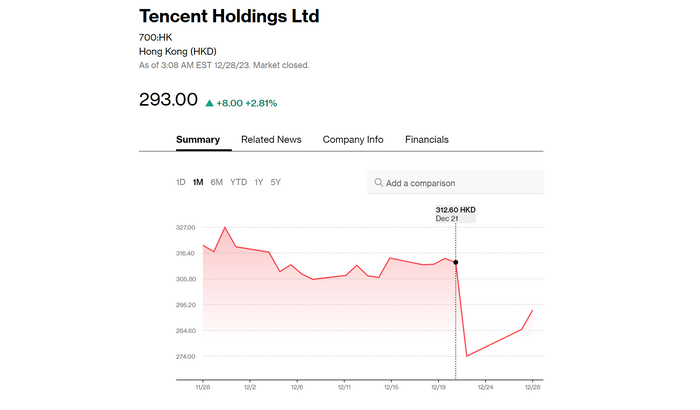Go to the Company Info tab

point(352,140)
